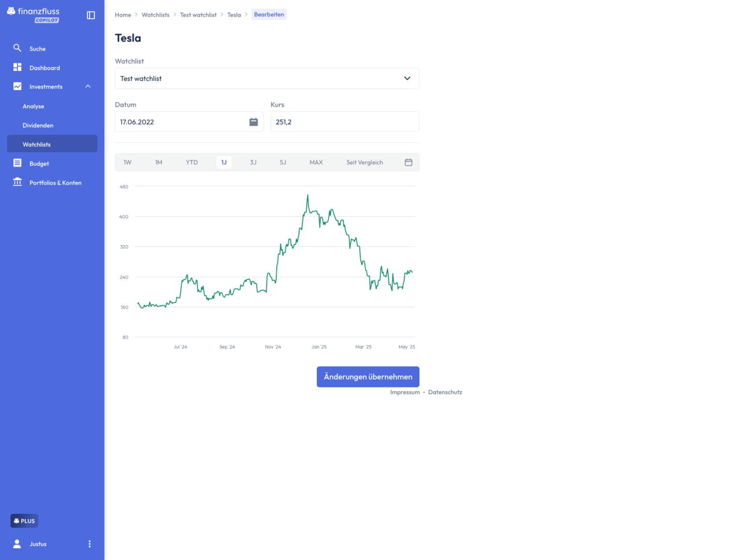The height and width of the screenshot is (560, 748).
Task: Open the date picker calendar icon
Action: (x=253, y=122)
